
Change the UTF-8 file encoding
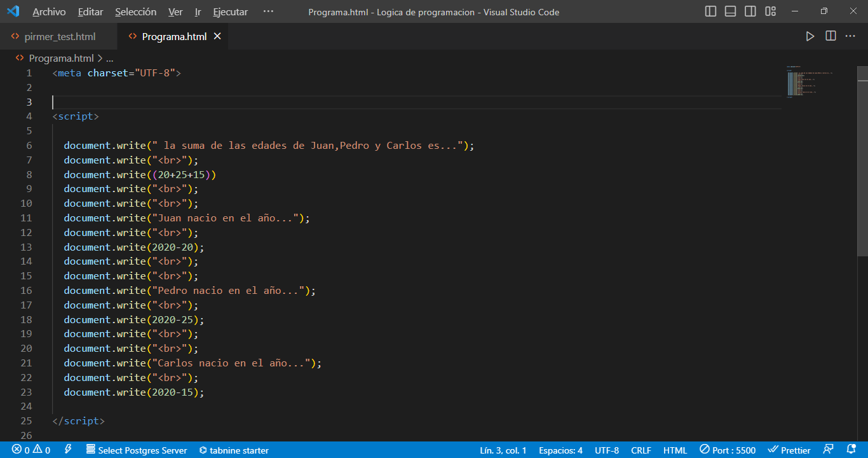coord(607,450)
